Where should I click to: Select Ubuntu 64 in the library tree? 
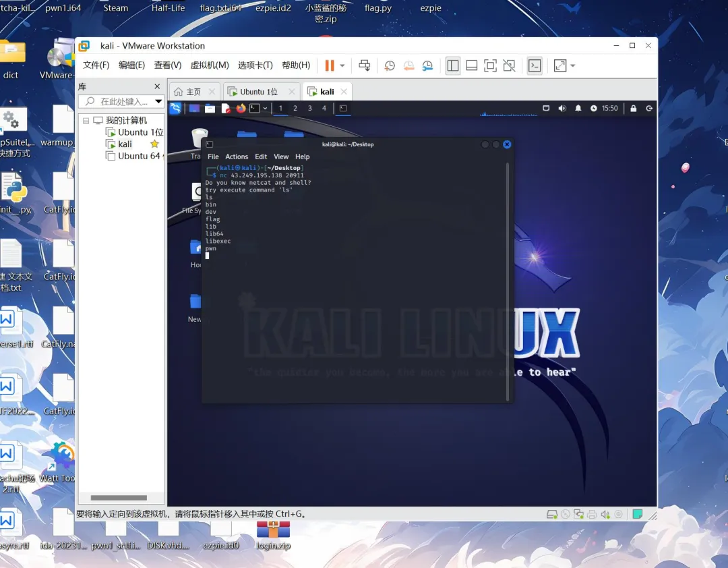click(133, 157)
